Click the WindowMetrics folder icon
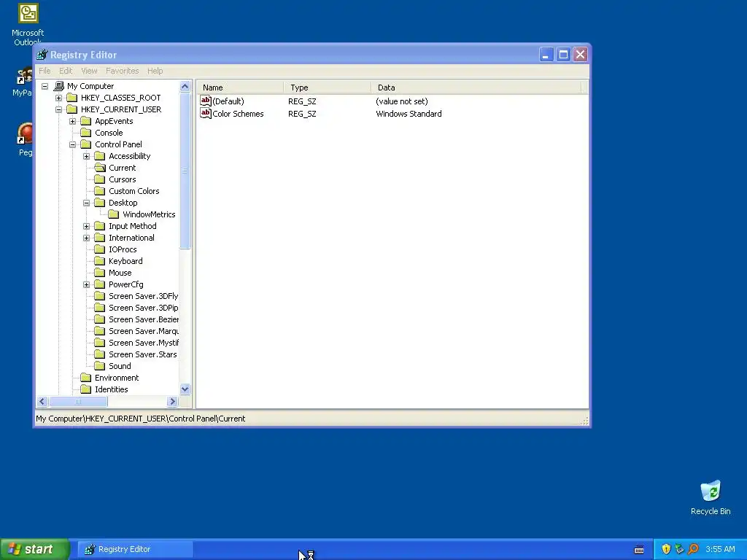Image resolution: width=747 pixels, height=560 pixels. (113, 214)
